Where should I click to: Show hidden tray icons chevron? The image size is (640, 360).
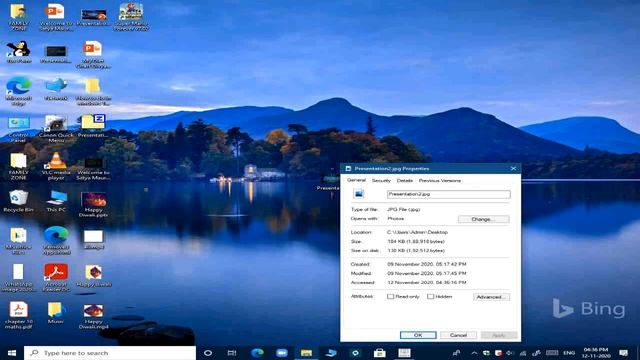[474, 353]
